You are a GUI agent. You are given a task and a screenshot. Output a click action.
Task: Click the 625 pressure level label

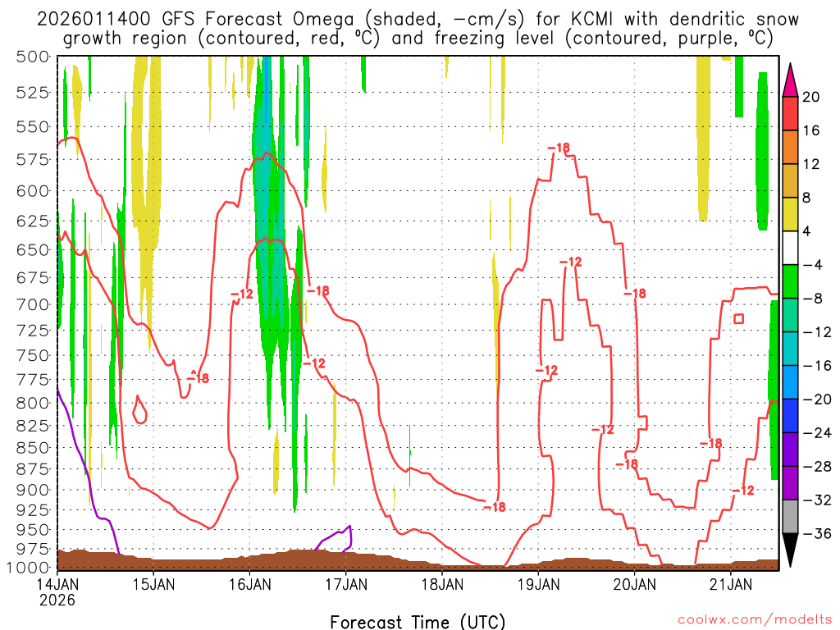tap(33, 221)
